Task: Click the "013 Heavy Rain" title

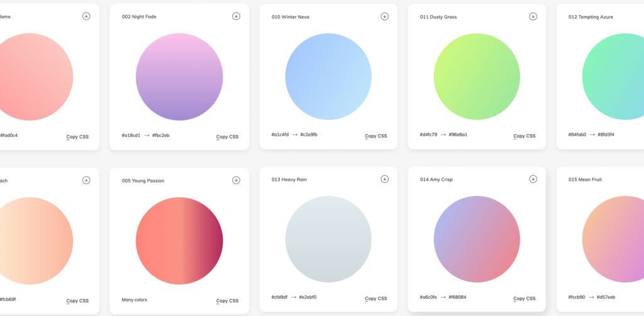Action: click(x=289, y=179)
